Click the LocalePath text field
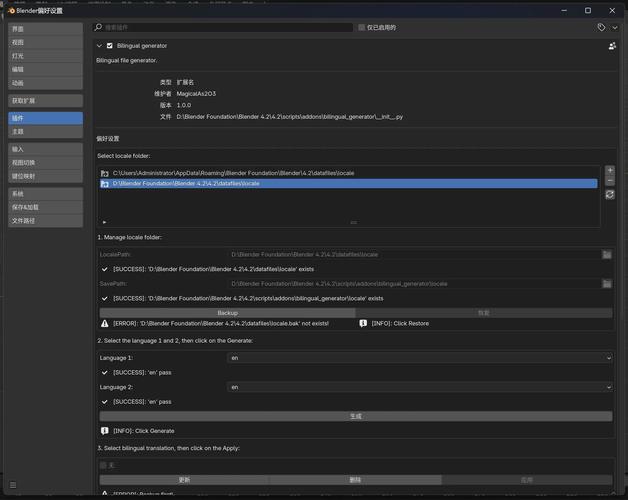This screenshot has height=500, width=628. tap(414, 254)
